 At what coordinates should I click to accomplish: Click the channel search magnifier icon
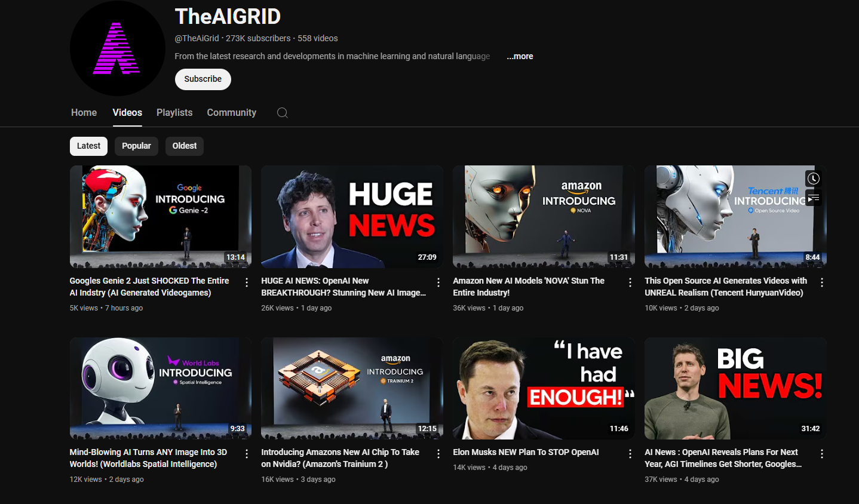(x=283, y=113)
